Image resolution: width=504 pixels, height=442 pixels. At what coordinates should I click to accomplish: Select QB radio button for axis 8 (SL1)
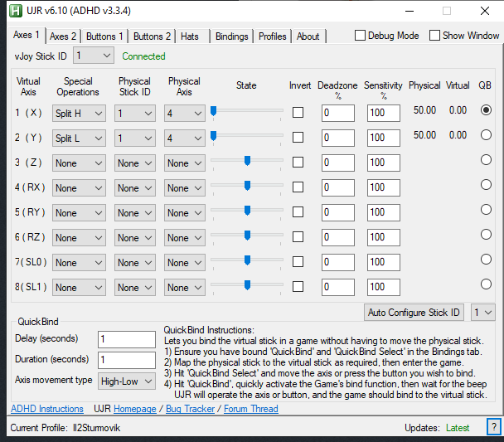click(486, 284)
